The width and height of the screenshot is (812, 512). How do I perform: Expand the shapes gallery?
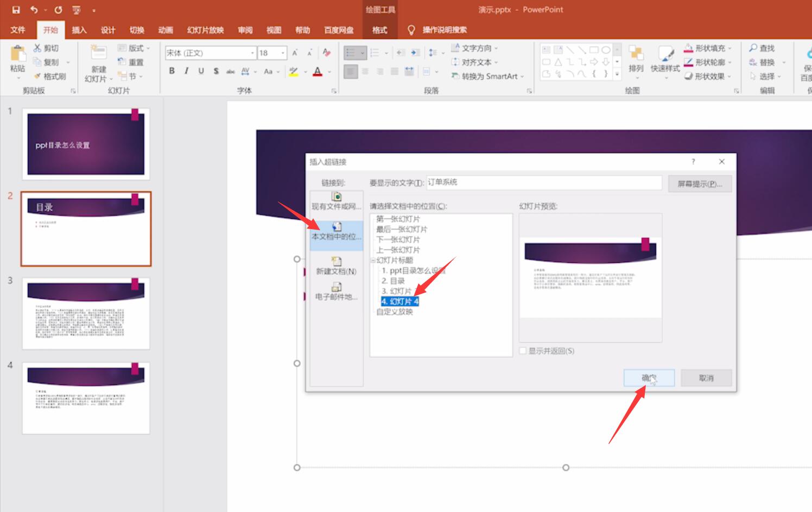[x=617, y=74]
